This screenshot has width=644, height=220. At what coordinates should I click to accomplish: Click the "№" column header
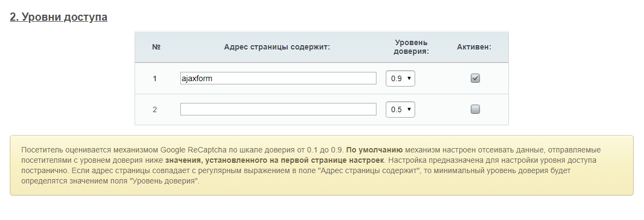(x=156, y=47)
